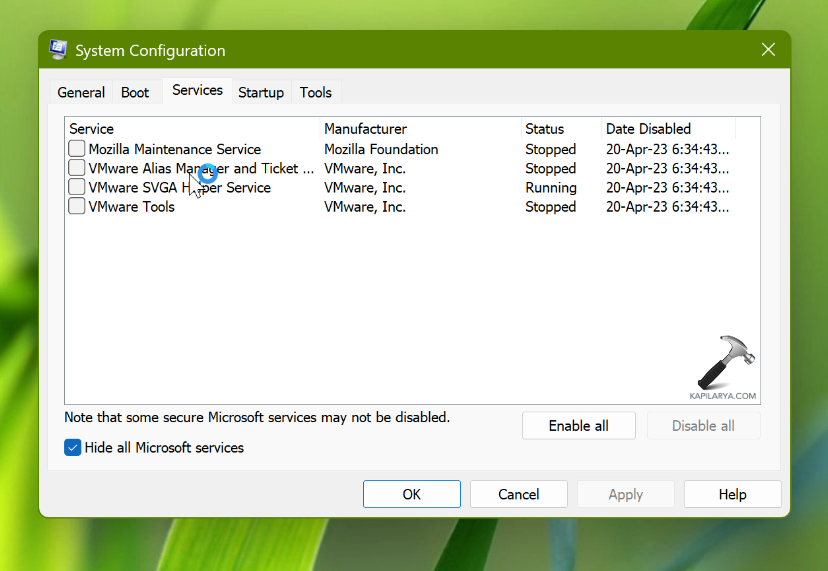Close the System Configuration window
828x571 pixels.
(x=768, y=50)
